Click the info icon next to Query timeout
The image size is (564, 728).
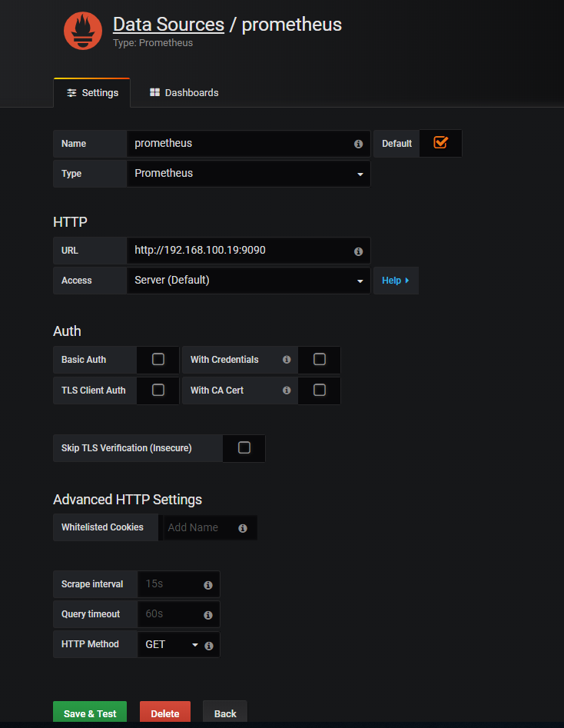tap(207, 614)
